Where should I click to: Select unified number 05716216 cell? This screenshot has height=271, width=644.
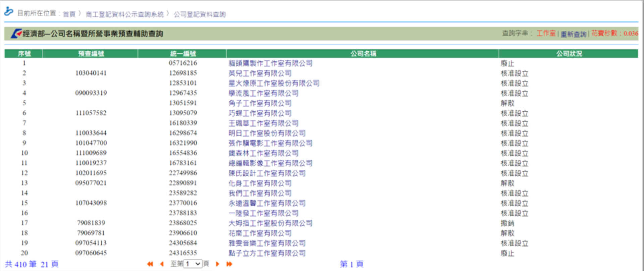183,63
